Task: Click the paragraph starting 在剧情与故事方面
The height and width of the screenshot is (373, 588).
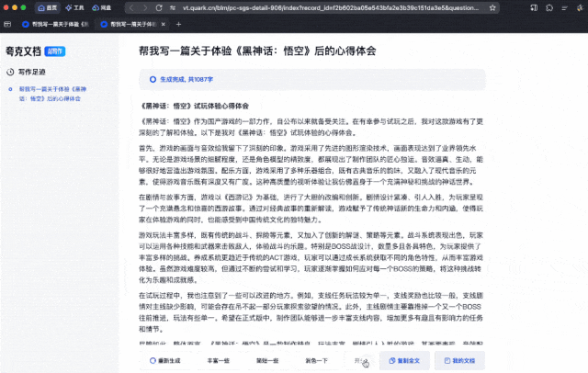Action: (x=311, y=209)
